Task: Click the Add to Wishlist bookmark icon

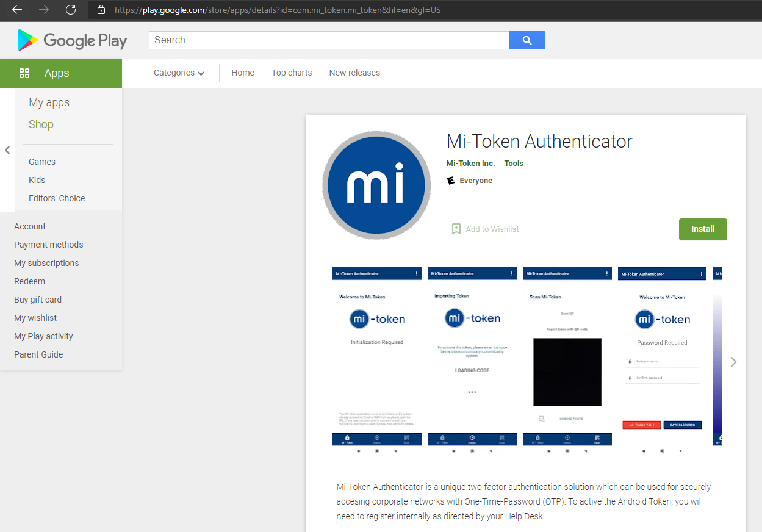Action: [x=456, y=229]
